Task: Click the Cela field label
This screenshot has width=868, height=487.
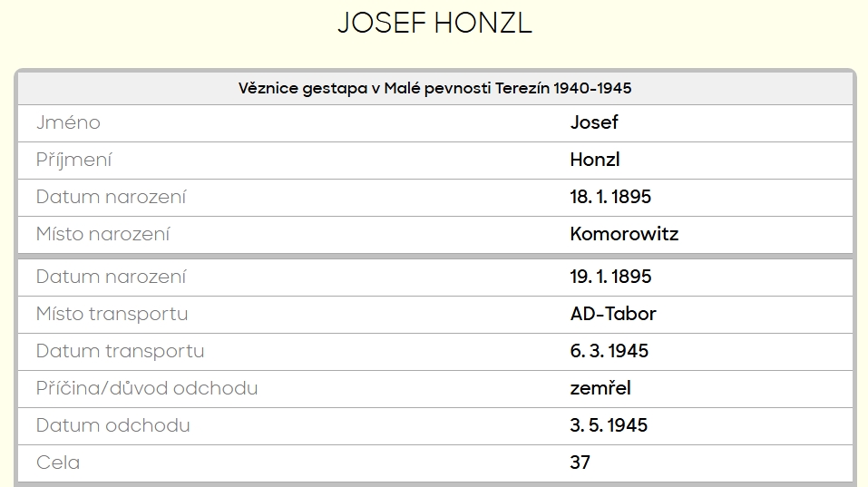Action: (x=58, y=463)
